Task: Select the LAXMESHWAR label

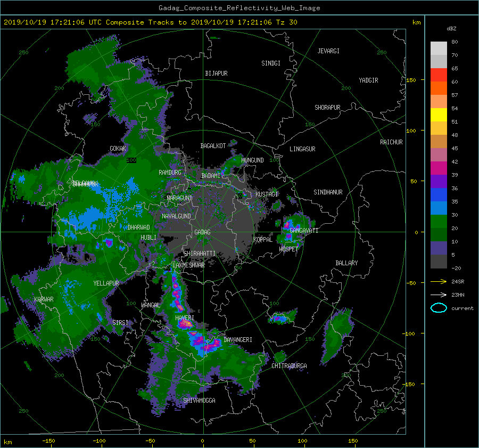Action: [188, 265]
